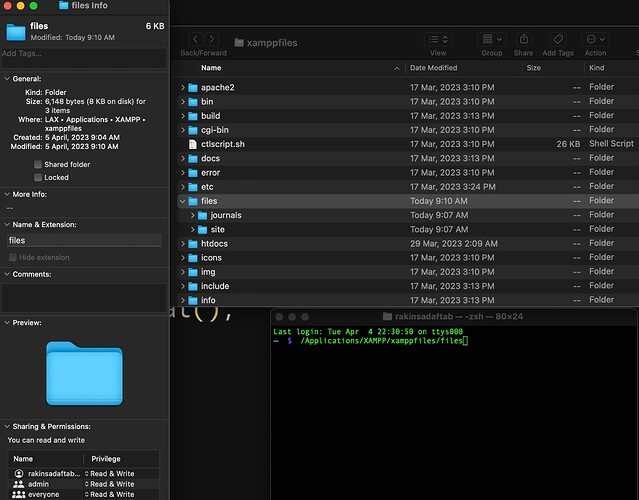639x500 pixels.
Task: Collapse the Preview section
Action: (7, 322)
